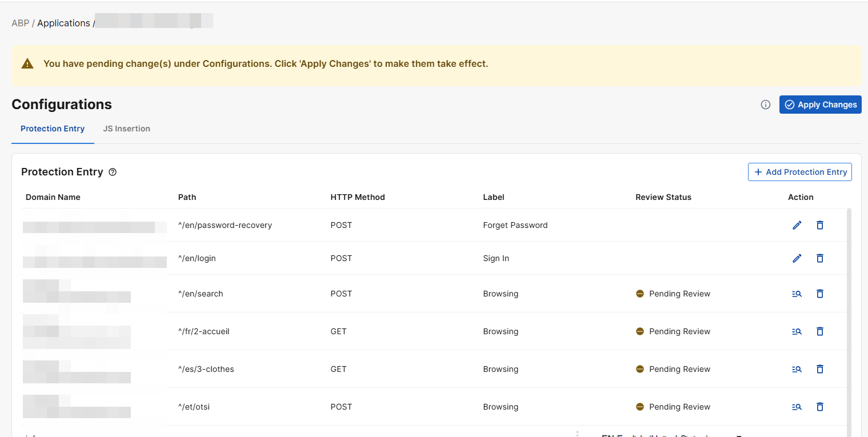This screenshot has width=868, height=437.
Task: Edit the Sign In protection entry
Action: tap(797, 258)
